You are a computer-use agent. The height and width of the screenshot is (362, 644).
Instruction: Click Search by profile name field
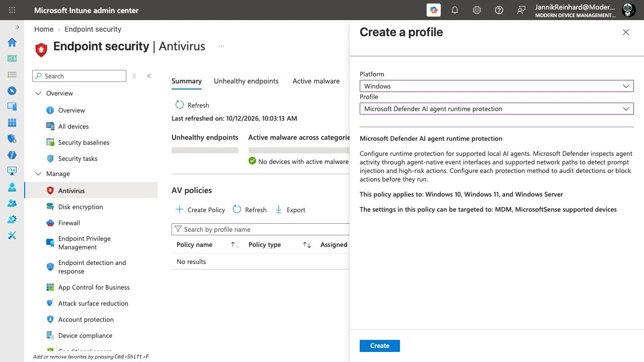261,229
